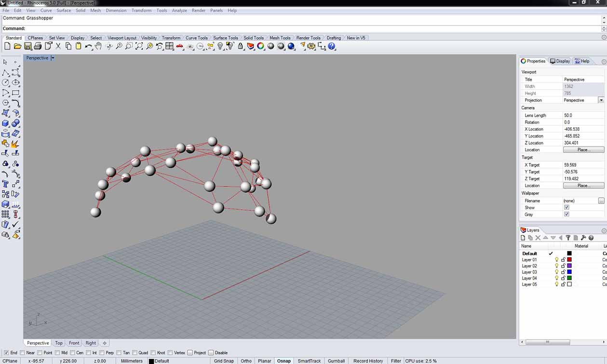This screenshot has height=364, width=607.
Task: Click the blue render sphere icon
Action: click(x=291, y=46)
